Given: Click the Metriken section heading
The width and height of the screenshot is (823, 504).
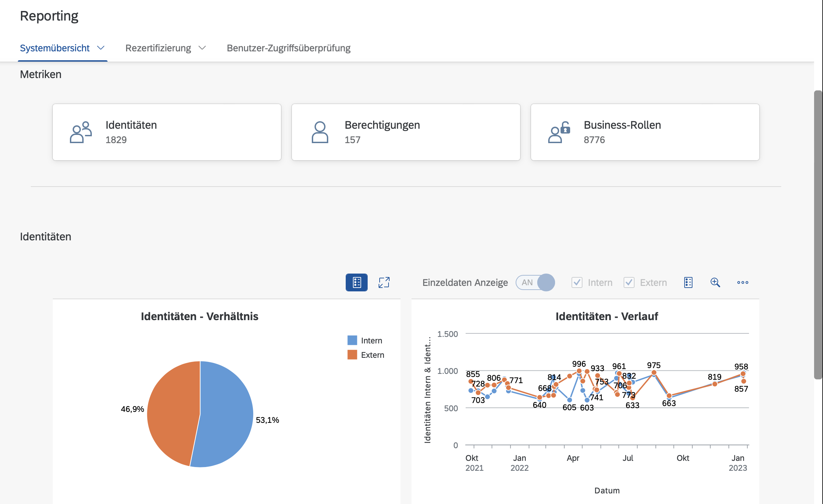Looking at the screenshot, I should 41,74.
